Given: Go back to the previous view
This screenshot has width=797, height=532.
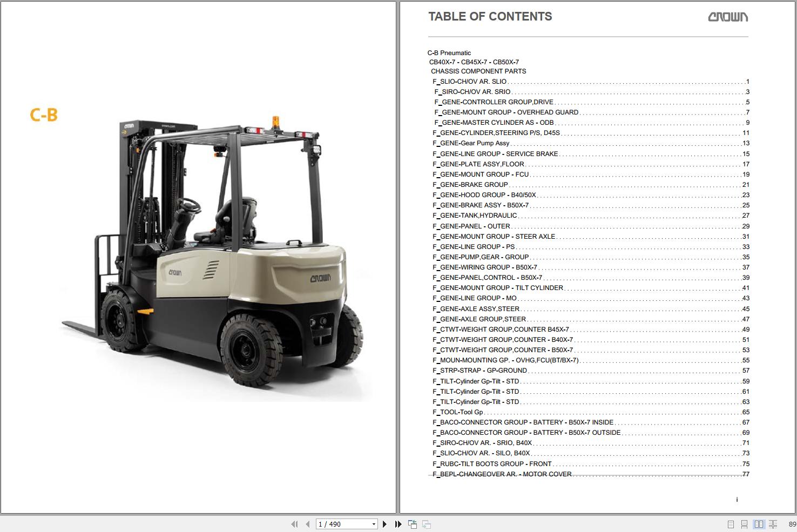Looking at the screenshot, I should 413,524.
